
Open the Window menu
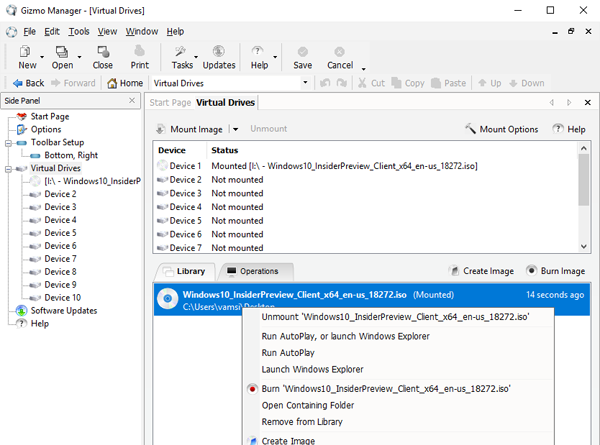point(142,31)
